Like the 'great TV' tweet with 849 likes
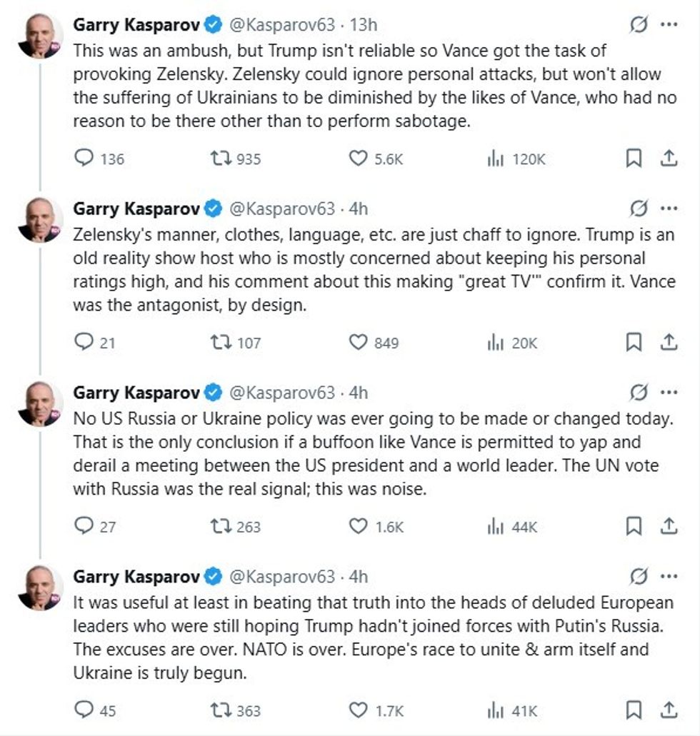This screenshot has width=700, height=736. [x=357, y=343]
